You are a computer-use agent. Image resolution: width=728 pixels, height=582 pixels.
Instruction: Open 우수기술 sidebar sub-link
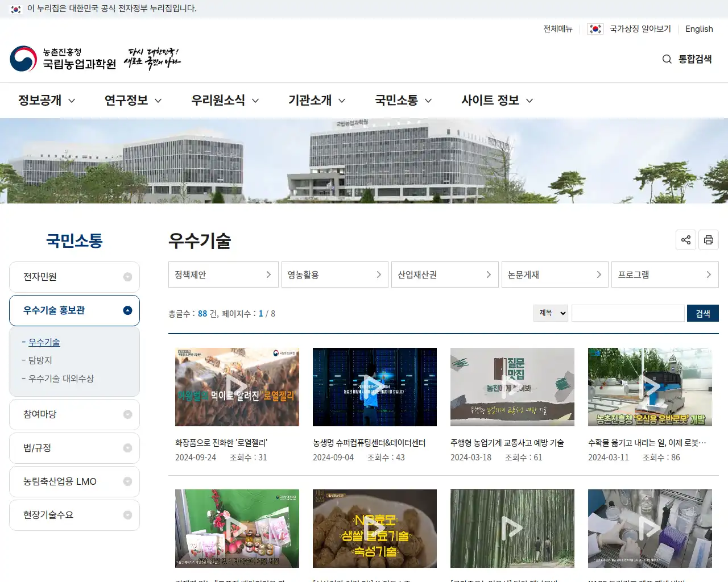44,342
